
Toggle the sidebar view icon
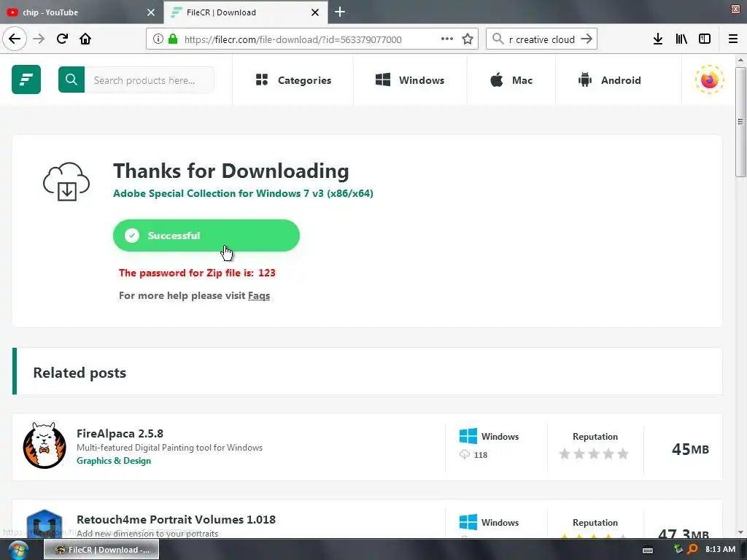pyautogui.click(x=705, y=39)
